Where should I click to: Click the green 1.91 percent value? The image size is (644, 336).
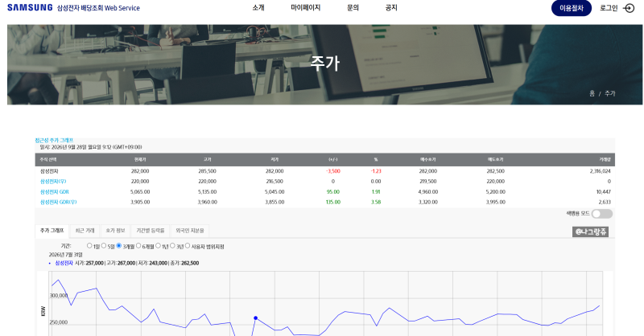click(376, 192)
